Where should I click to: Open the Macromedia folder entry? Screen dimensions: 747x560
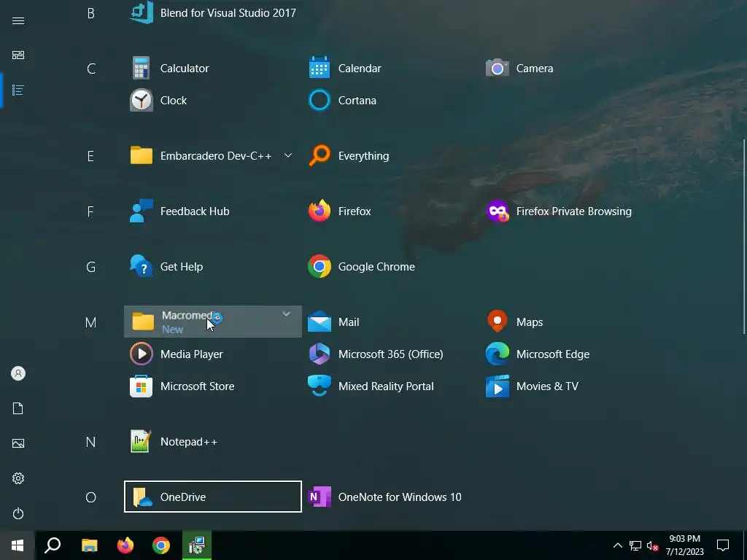[x=213, y=322]
